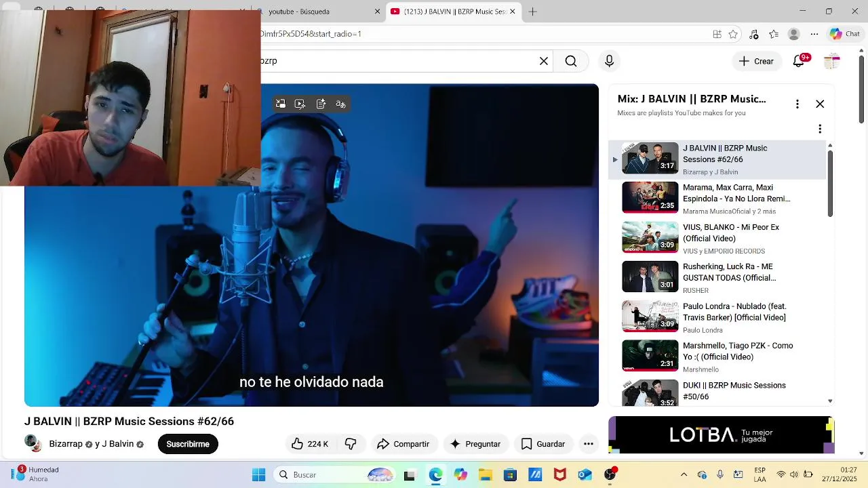Clear the YouTube search box text
Viewport: 868px width, 488px height.
click(x=544, y=61)
